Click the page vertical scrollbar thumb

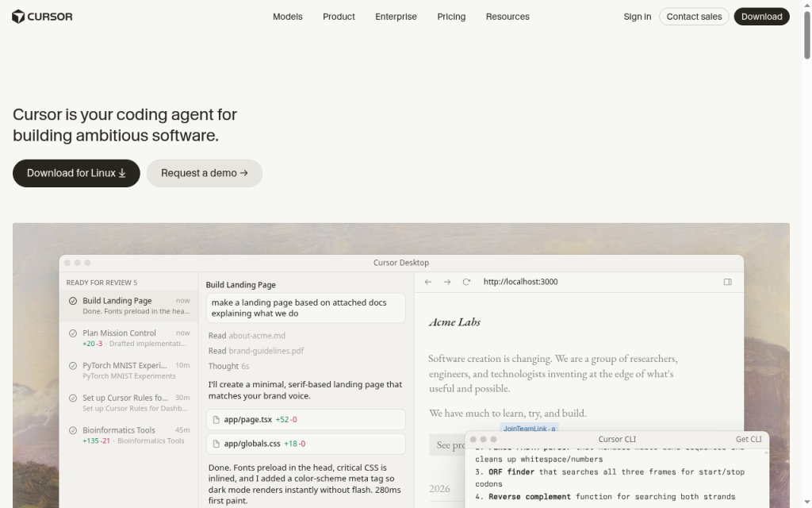806,34
